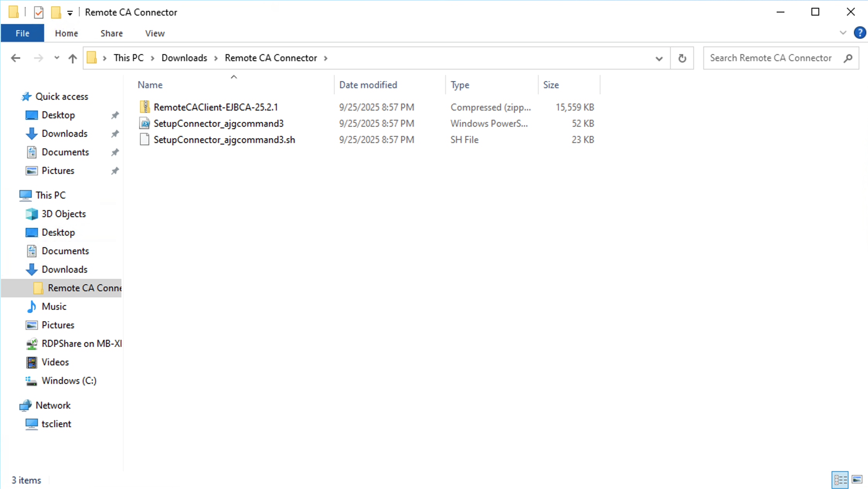Open the File menu tab

22,33
